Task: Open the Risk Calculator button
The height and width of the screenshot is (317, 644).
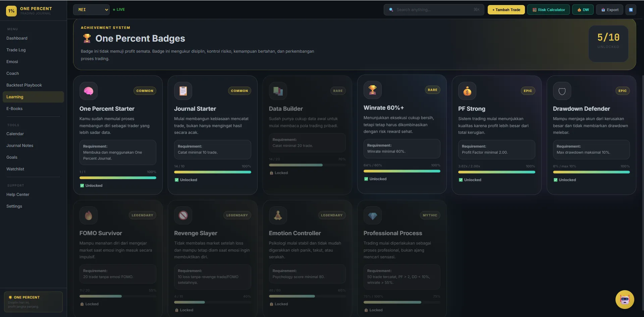Action: pyautogui.click(x=548, y=10)
